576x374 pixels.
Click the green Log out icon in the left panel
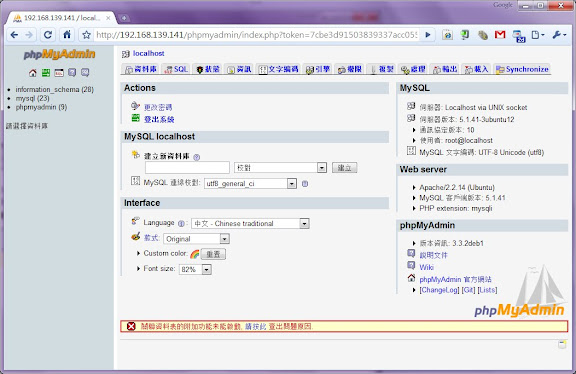click(x=46, y=73)
